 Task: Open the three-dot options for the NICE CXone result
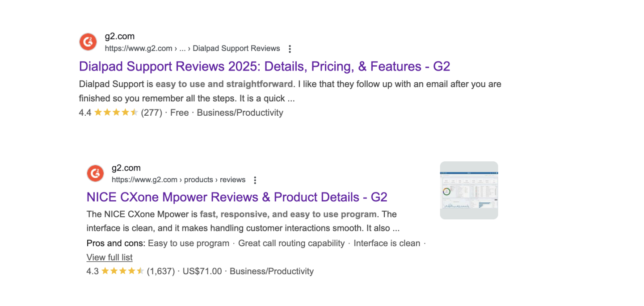(x=255, y=180)
